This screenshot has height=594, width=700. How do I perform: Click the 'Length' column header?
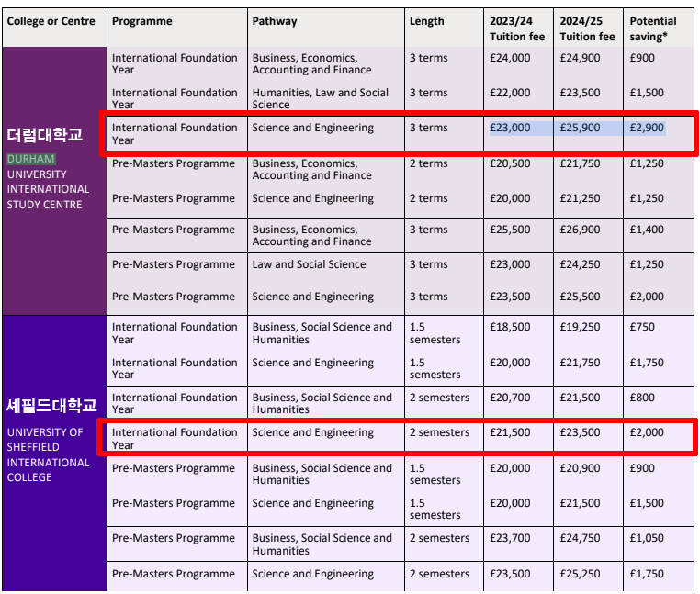(x=427, y=21)
